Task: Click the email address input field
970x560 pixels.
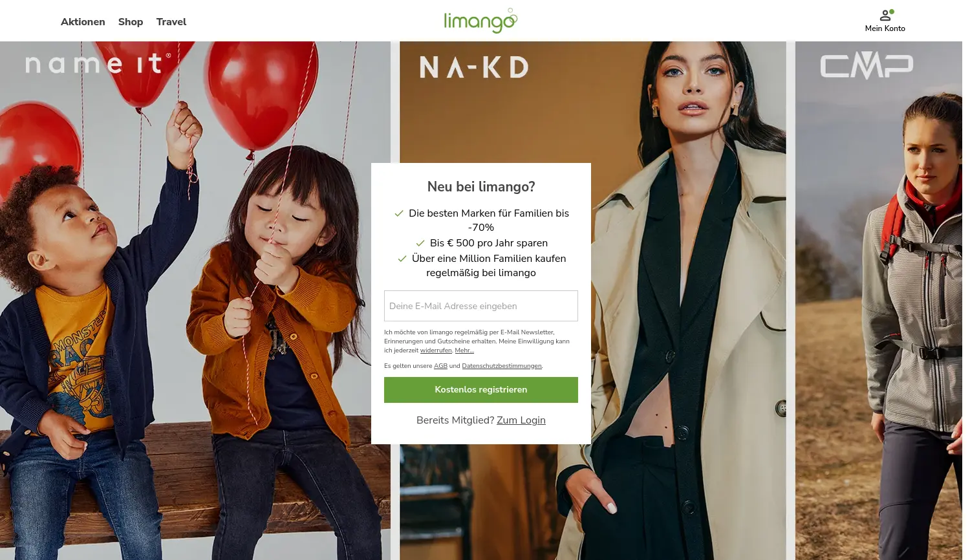Action: pos(481,306)
